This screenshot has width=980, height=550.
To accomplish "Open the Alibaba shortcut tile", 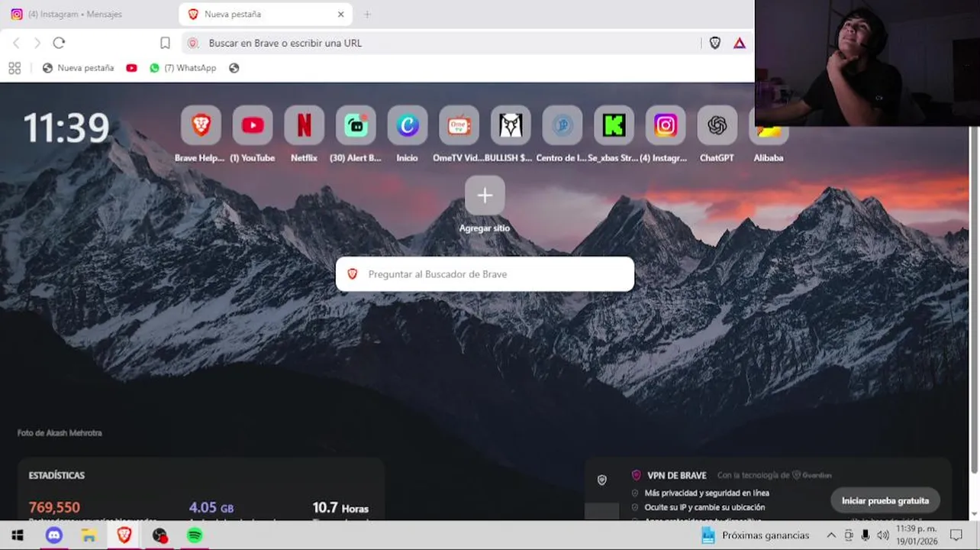I will (x=769, y=134).
